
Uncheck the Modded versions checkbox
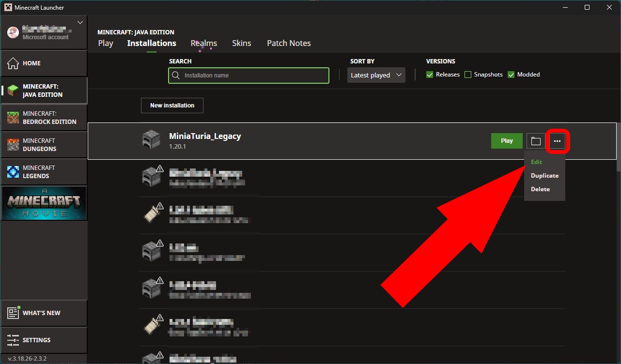pyautogui.click(x=511, y=75)
